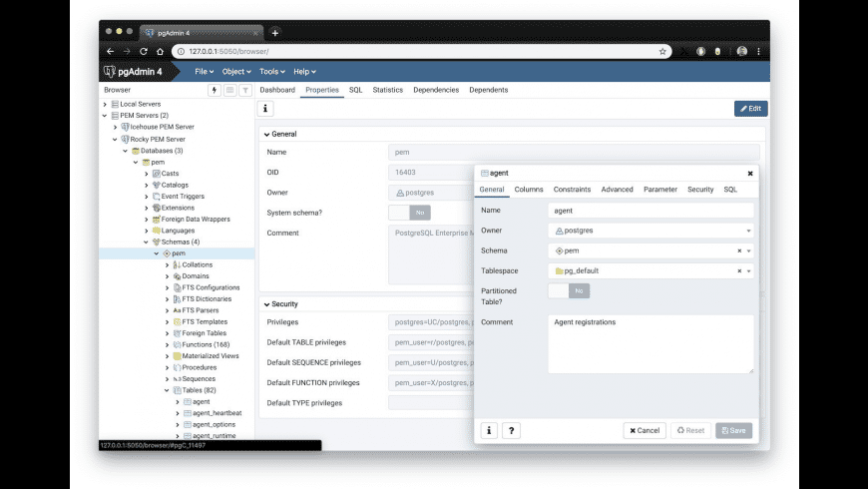868x489 pixels.
Task: Click the Save button in the agent dialog
Action: coord(733,430)
